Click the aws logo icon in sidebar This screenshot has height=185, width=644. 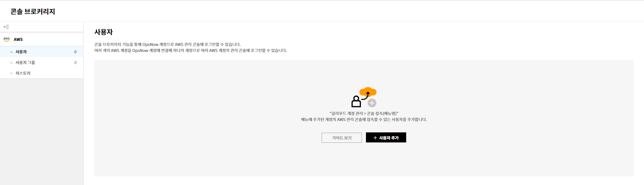(6, 39)
